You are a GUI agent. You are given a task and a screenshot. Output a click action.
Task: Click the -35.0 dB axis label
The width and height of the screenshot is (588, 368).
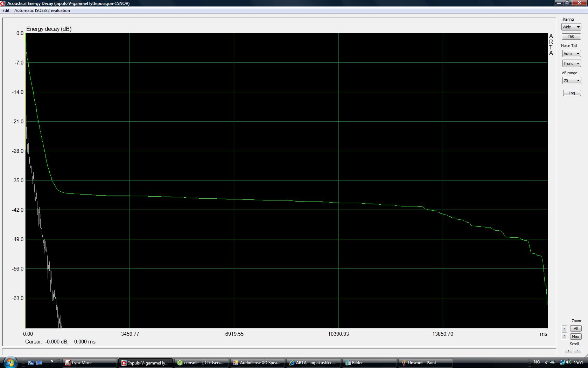pyautogui.click(x=18, y=180)
